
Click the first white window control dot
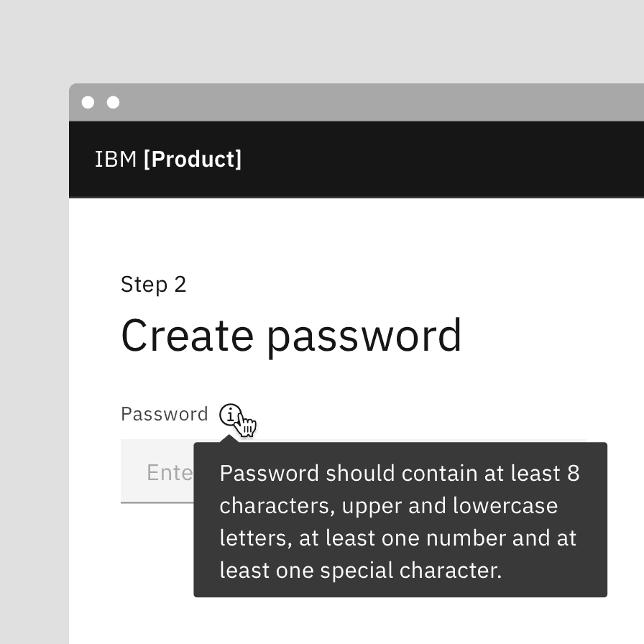(x=88, y=103)
